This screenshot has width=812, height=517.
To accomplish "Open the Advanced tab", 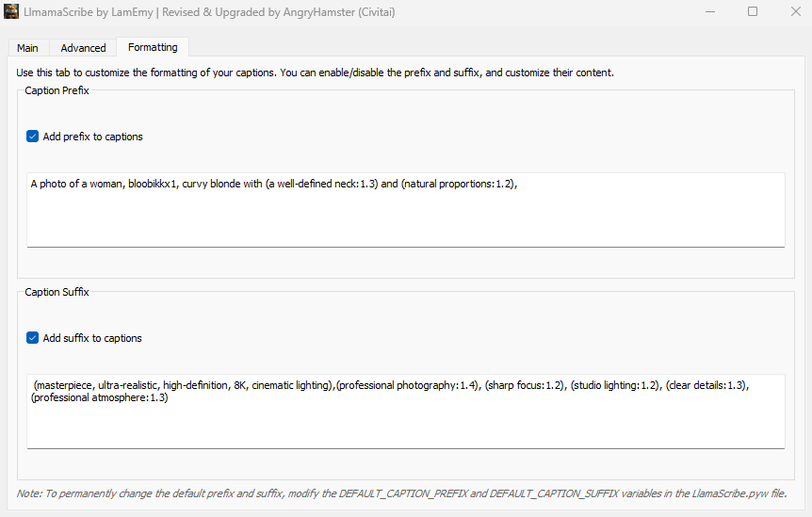I will [83, 48].
